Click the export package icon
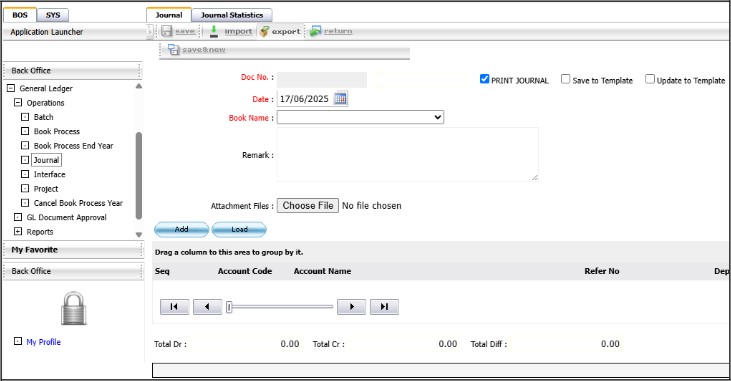 point(264,31)
